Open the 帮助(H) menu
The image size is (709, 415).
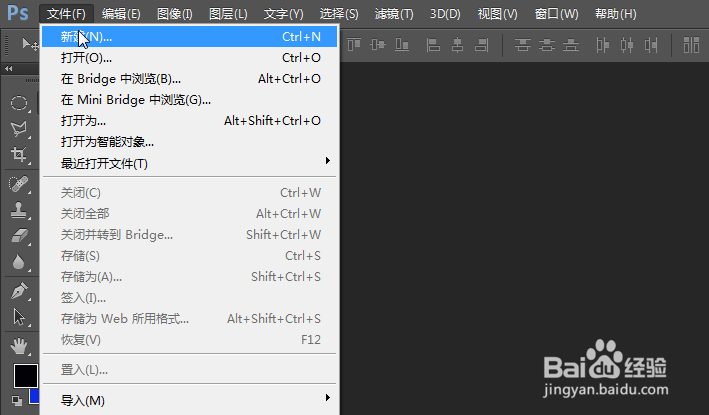tap(615, 14)
